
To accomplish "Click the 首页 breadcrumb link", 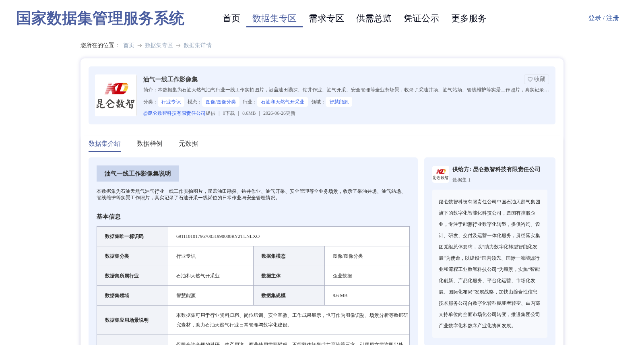I will pos(129,45).
